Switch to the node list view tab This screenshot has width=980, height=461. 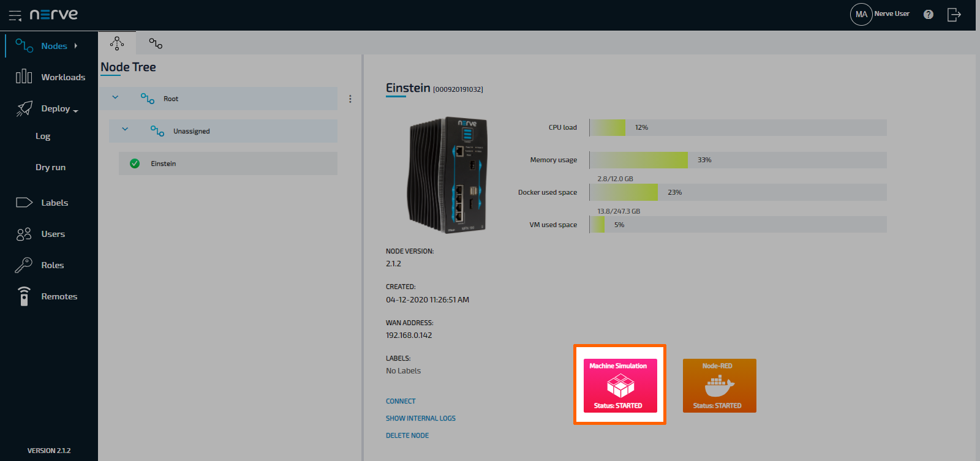coord(156,43)
